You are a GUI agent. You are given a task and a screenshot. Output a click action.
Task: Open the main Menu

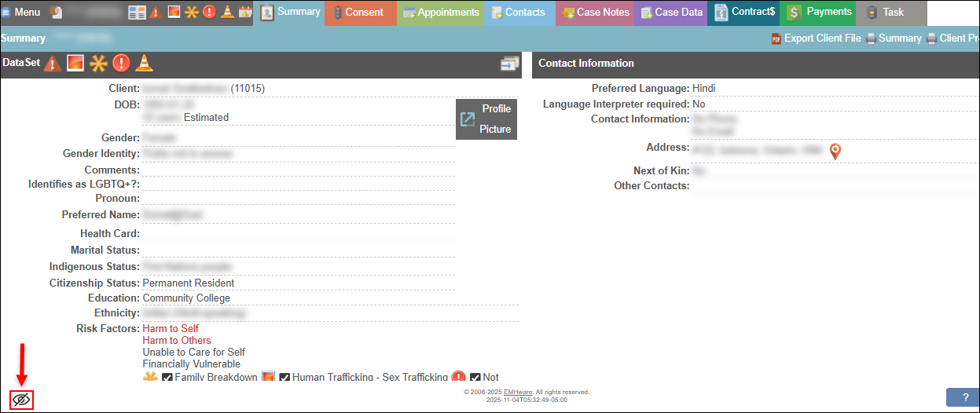(21, 12)
